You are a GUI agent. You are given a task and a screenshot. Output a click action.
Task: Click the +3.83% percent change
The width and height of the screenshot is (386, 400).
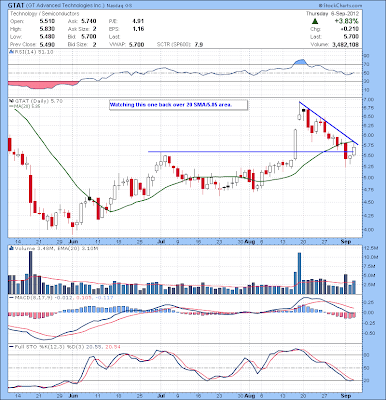pos(347,21)
